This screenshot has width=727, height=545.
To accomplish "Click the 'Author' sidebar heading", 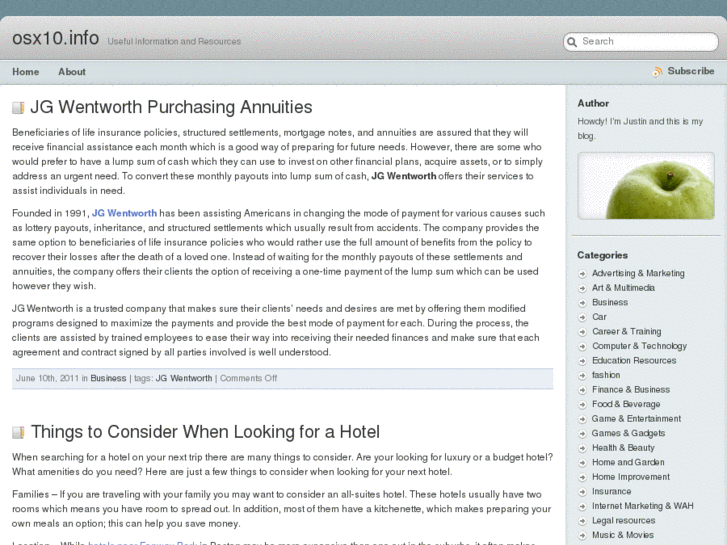I will 593,103.
